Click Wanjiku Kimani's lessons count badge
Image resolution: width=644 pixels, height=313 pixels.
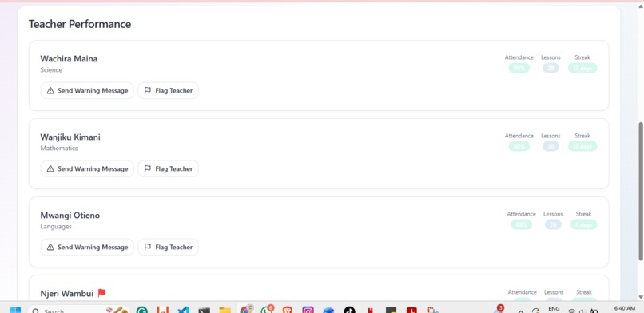[551, 146]
